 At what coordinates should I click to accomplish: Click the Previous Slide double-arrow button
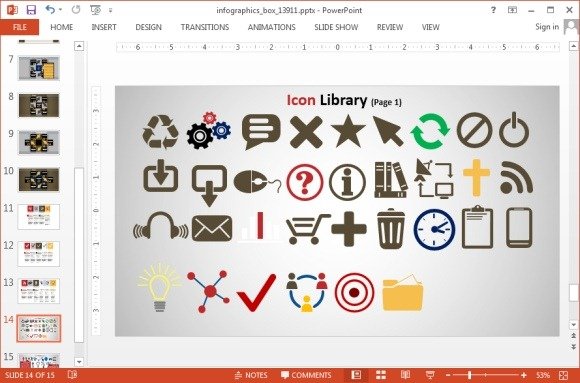point(574,336)
